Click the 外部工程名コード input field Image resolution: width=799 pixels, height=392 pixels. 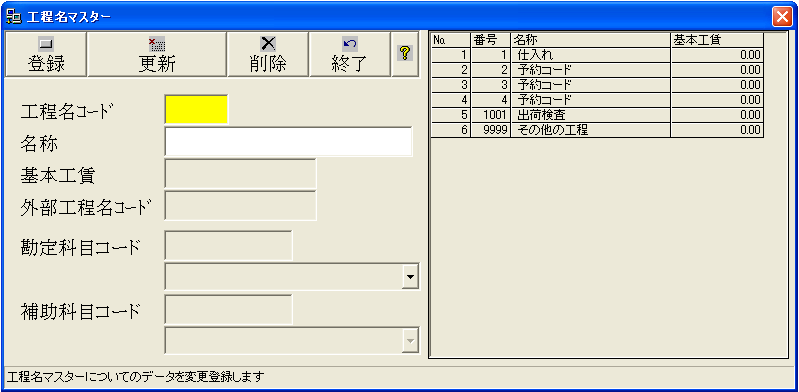241,205
